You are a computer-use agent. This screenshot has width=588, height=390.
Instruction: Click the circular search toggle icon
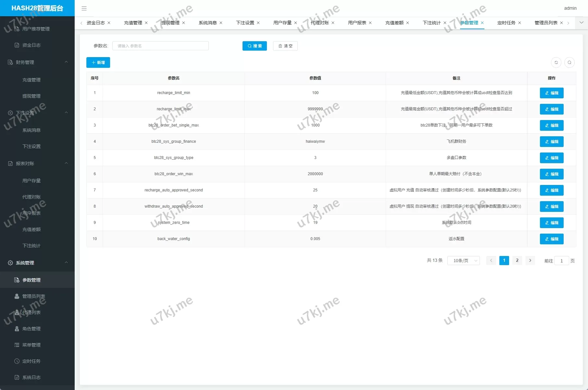coord(569,63)
